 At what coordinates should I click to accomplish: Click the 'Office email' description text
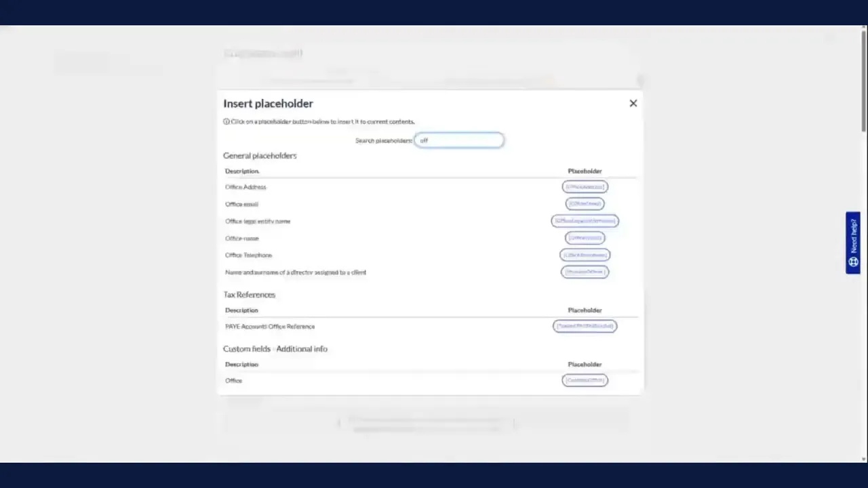tap(241, 204)
